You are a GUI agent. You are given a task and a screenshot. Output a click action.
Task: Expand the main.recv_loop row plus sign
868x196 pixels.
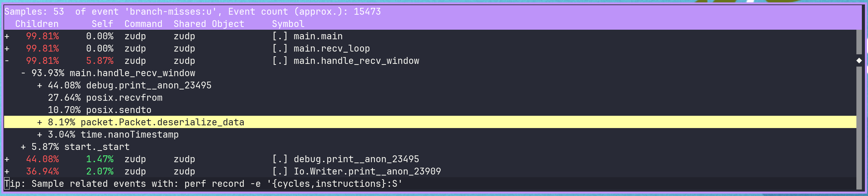[7, 48]
